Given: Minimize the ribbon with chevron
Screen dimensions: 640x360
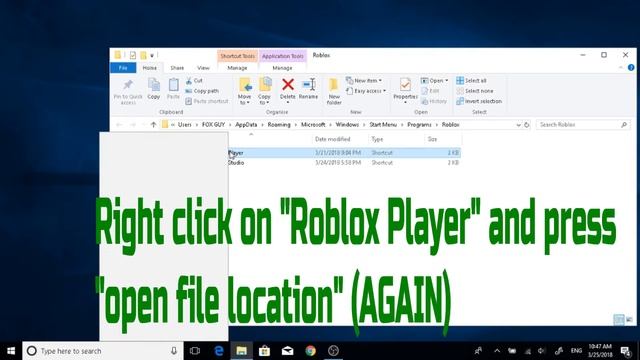Looking at the screenshot, I should coord(621,68).
